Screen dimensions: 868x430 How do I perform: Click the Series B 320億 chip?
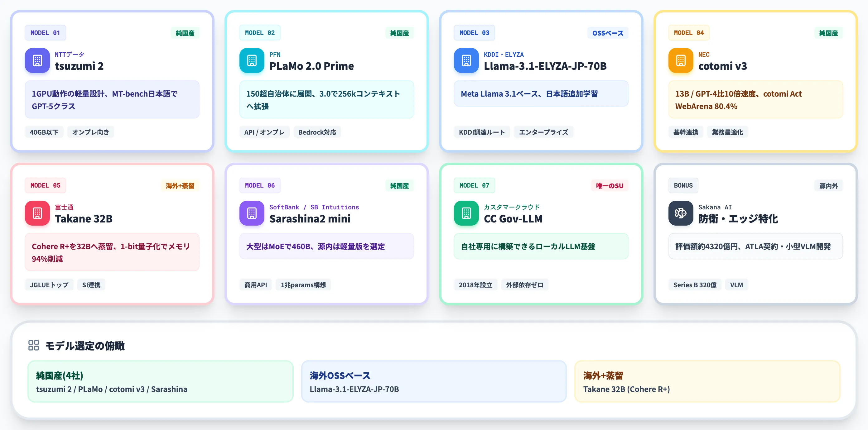[x=695, y=284]
